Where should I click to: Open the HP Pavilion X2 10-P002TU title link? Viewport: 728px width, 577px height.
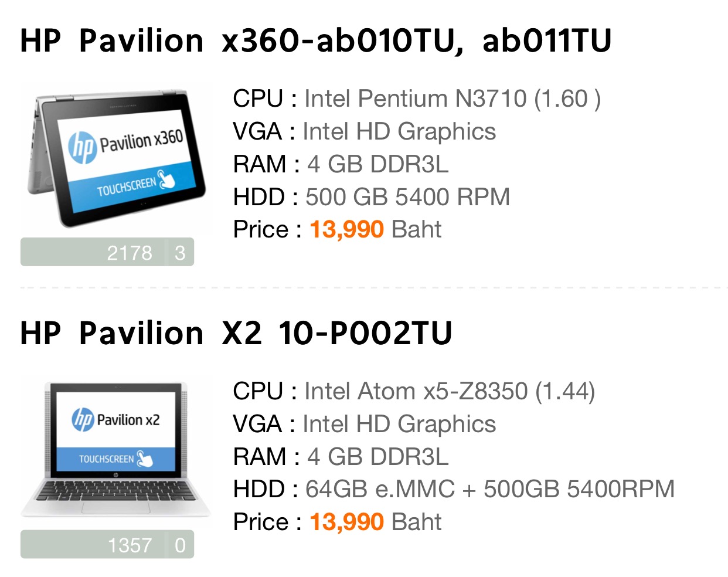[236, 334]
